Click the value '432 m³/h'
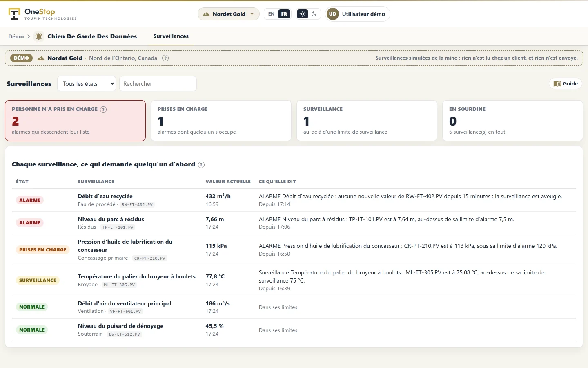Image resolution: width=588 pixels, height=368 pixels. pos(218,196)
